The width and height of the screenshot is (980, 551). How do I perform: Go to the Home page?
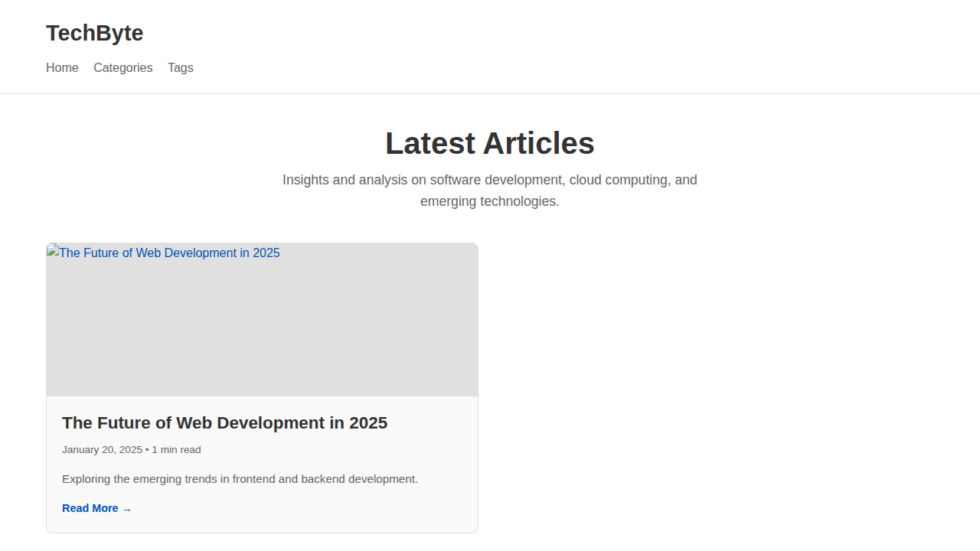point(62,67)
